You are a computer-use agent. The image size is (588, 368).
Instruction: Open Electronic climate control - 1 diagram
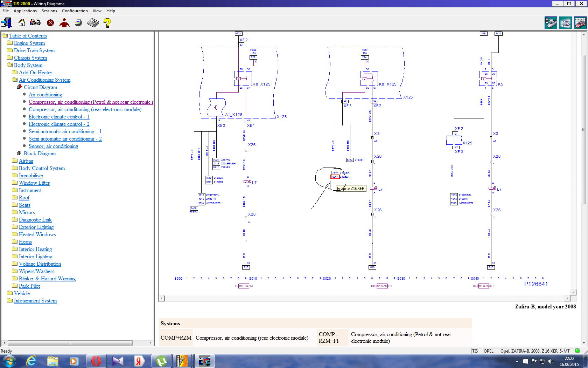59,117
